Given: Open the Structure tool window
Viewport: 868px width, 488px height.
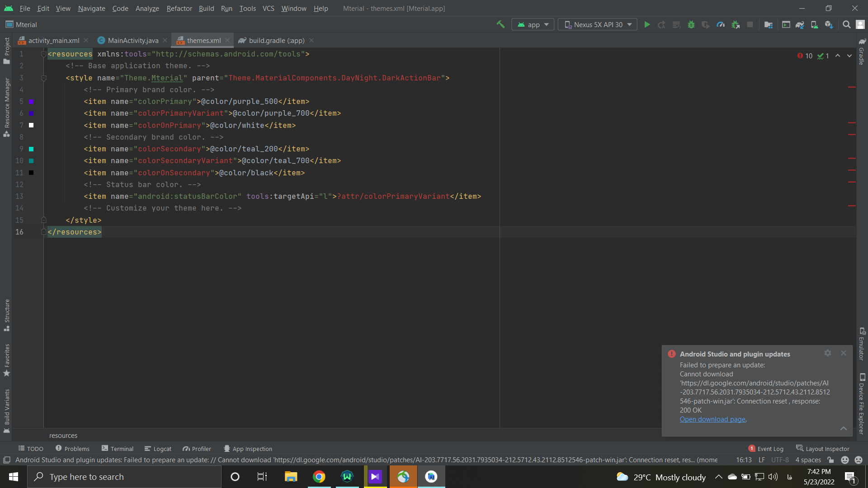Looking at the screenshot, I should tap(6, 315).
